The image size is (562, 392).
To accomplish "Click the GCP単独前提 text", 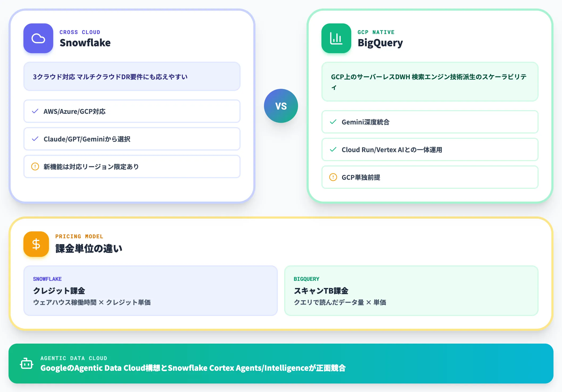I will pyautogui.click(x=361, y=177).
